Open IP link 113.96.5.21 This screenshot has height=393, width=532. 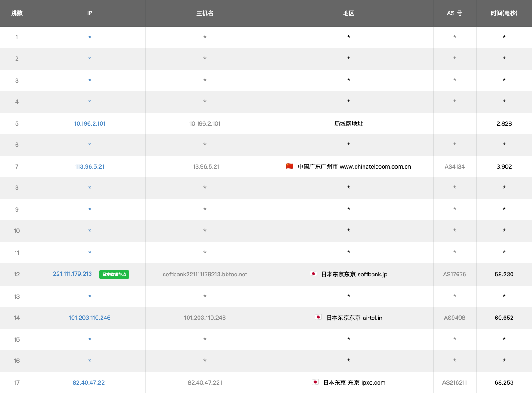coord(90,167)
